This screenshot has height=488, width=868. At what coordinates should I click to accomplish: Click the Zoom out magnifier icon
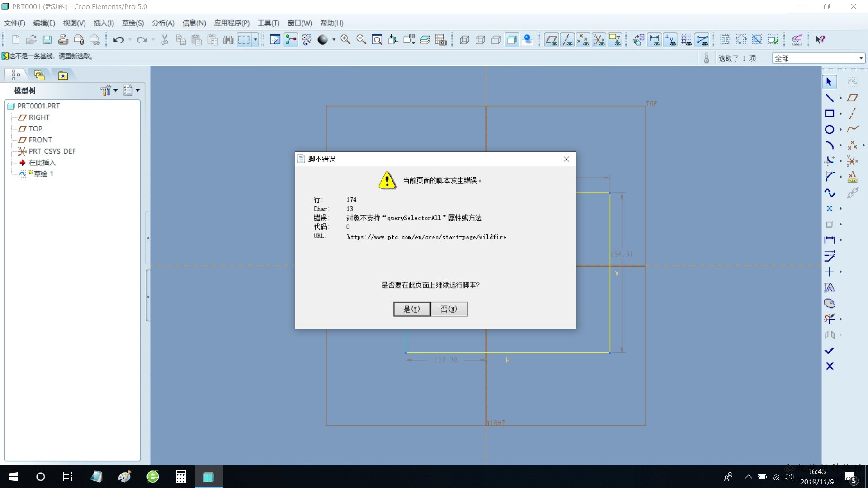pyautogui.click(x=361, y=40)
